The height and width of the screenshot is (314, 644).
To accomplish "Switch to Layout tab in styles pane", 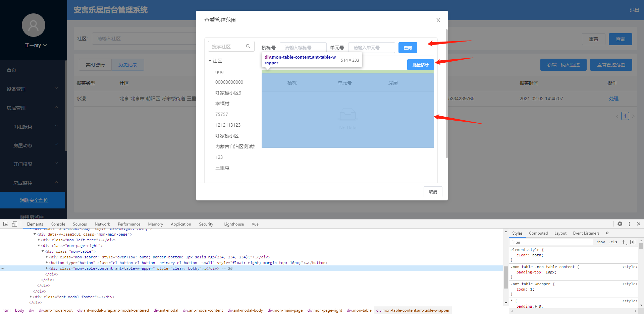I will (x=560, y=233).
